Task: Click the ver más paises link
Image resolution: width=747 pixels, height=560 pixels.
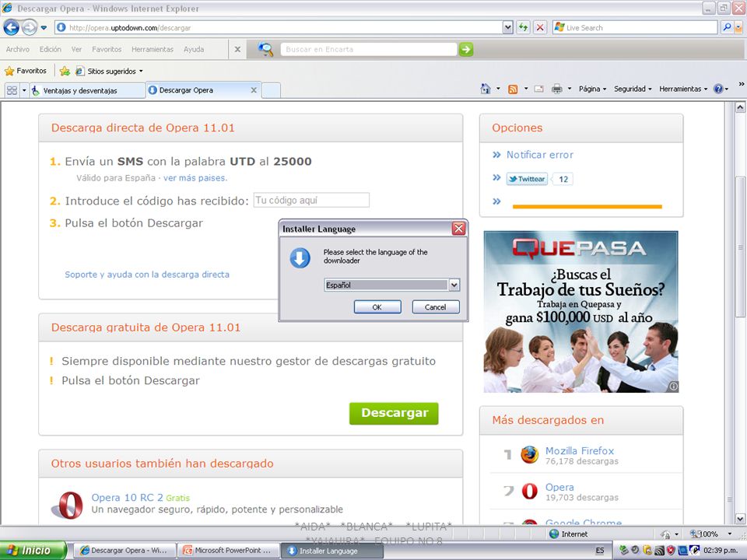Action: pyautogui.click(x=195, y=178)
